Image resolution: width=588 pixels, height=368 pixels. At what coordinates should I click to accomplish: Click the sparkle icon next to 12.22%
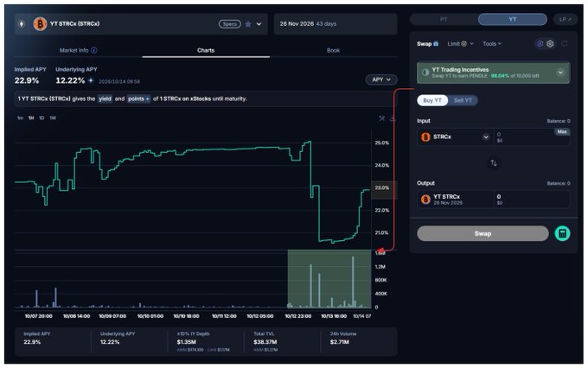click(91, 80)
